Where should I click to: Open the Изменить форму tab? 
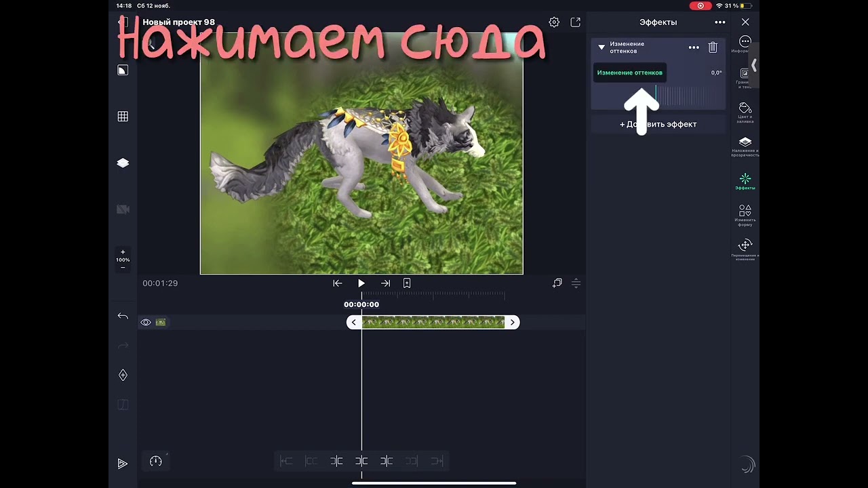point(745,215)
